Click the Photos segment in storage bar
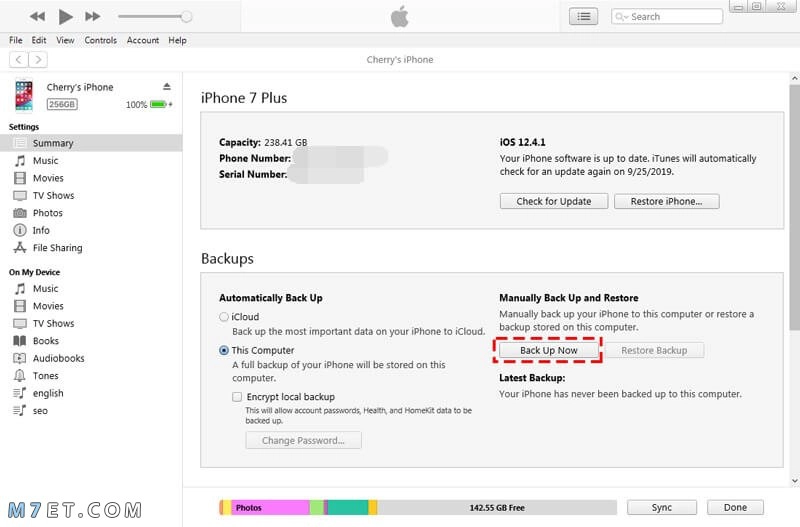The image size is (800, 527). pyautogui.click(x=269, y=508)
